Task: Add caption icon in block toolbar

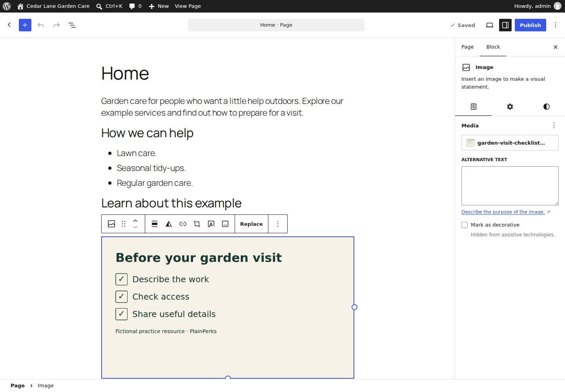Action: 225,224
